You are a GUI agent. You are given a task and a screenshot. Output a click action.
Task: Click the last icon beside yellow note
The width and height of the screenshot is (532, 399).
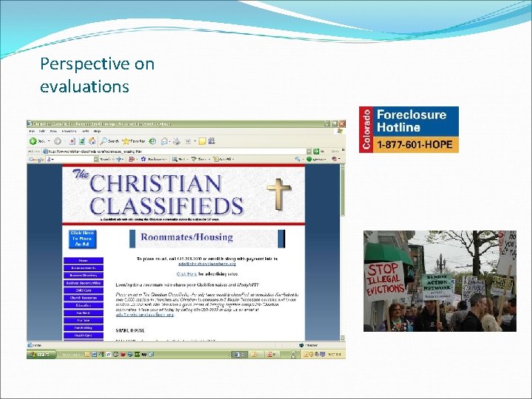(x=211, y=141)
